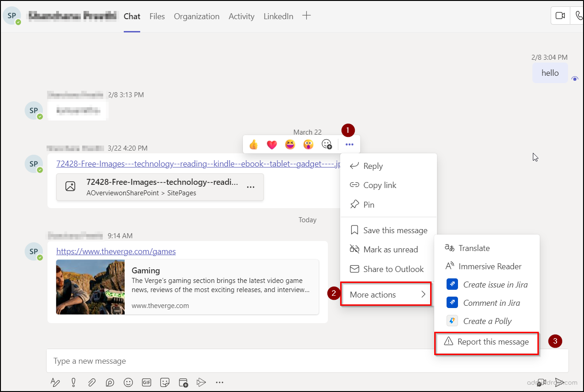React with the heart emoji
Viewport: 584px width, 392px height.
point(272,144)
